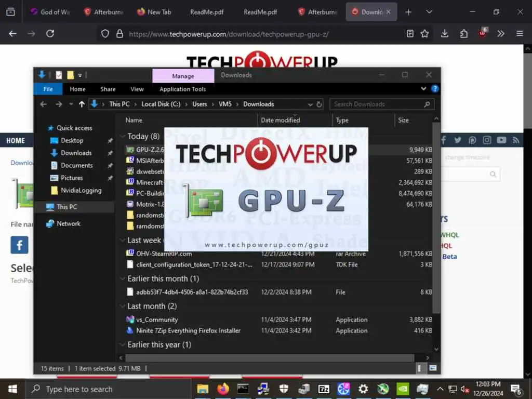532x399 pixels.
Task: Open TechPowerUp Instagram icon
Action: click(487, 140)
